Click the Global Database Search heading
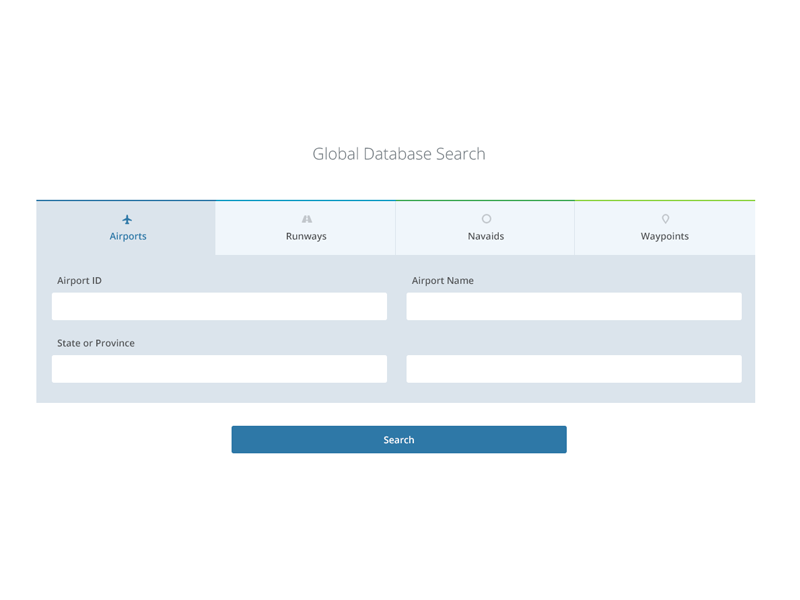 [399, 153]
